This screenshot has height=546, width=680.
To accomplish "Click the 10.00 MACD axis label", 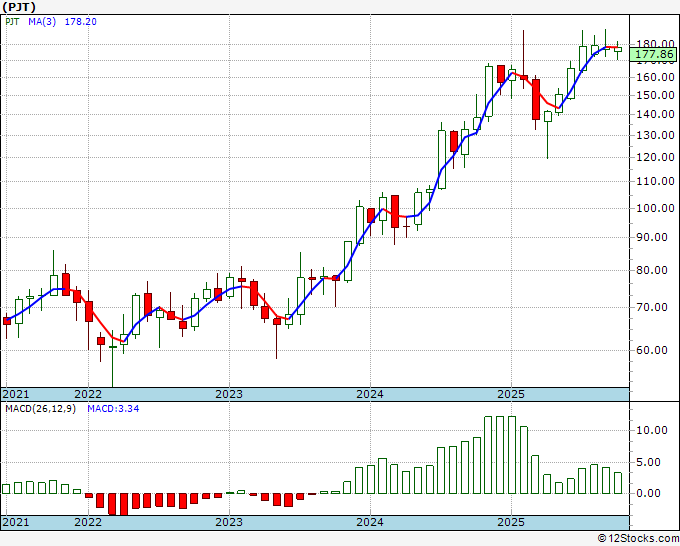I will 652,430.
